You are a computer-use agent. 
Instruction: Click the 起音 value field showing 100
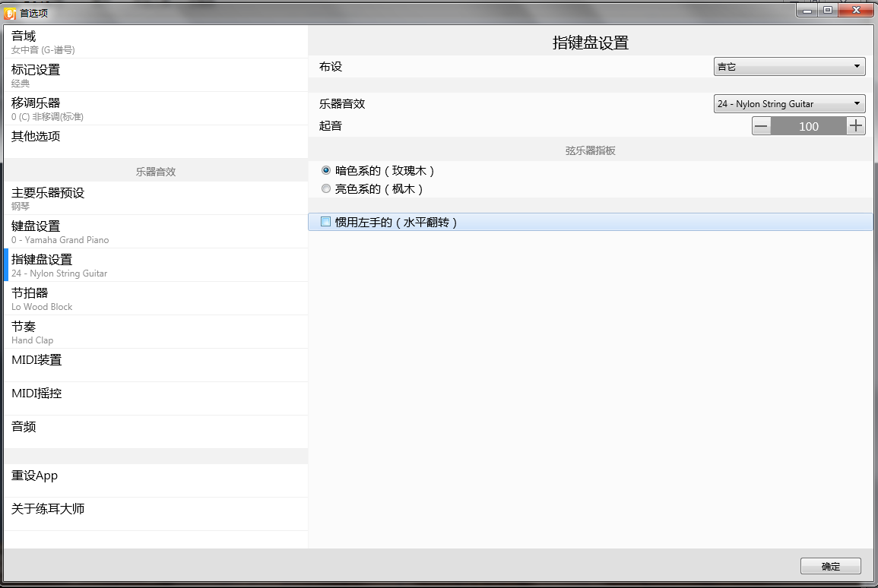point(809,126)
